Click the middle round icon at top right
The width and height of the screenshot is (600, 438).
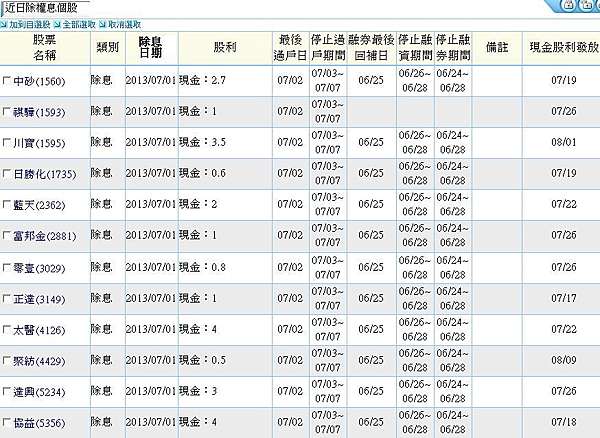tap(586, 5)
